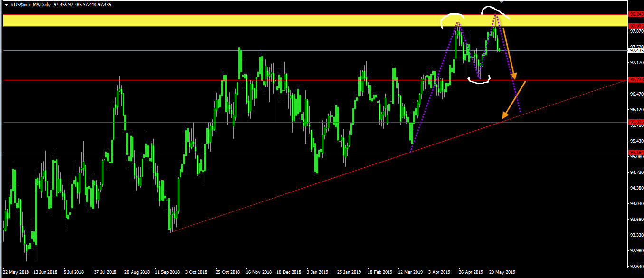Viewport: 644px width, 278px height.
Task: Click the 94.380 price axis value
Action: tap(636, 188)
